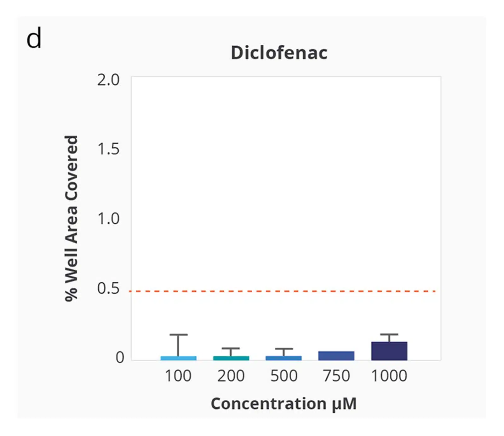
Task: Click the red dashed threshold line
Action: tap(282, 291)
